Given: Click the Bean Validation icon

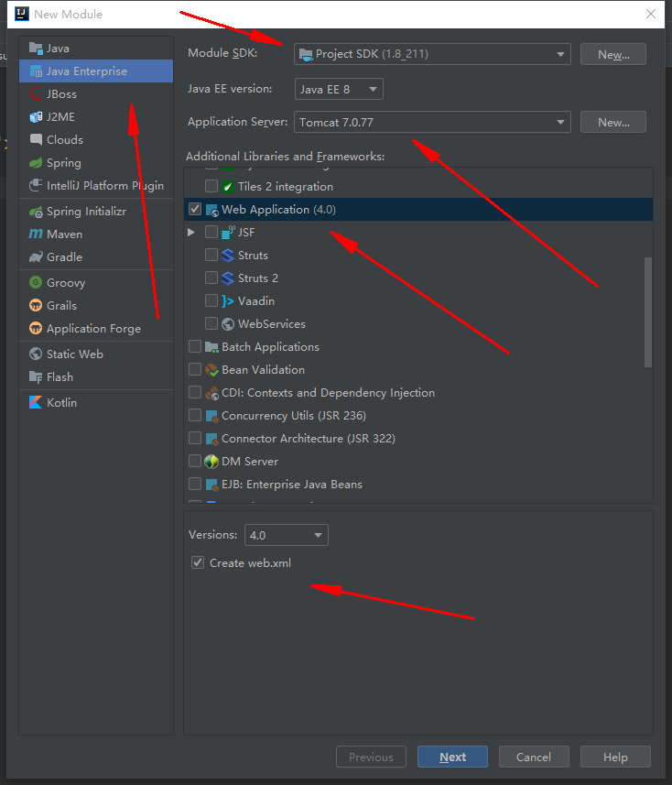Looking at the screenshot, I should (211, 370).
